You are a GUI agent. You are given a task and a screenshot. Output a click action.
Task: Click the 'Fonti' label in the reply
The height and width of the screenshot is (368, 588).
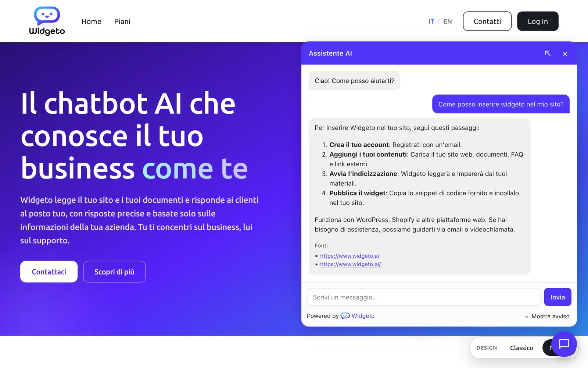coord(321,245)
